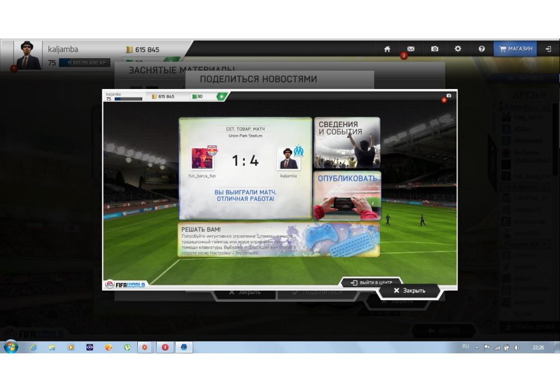Open the Сведения и события tile

[347, 142]
